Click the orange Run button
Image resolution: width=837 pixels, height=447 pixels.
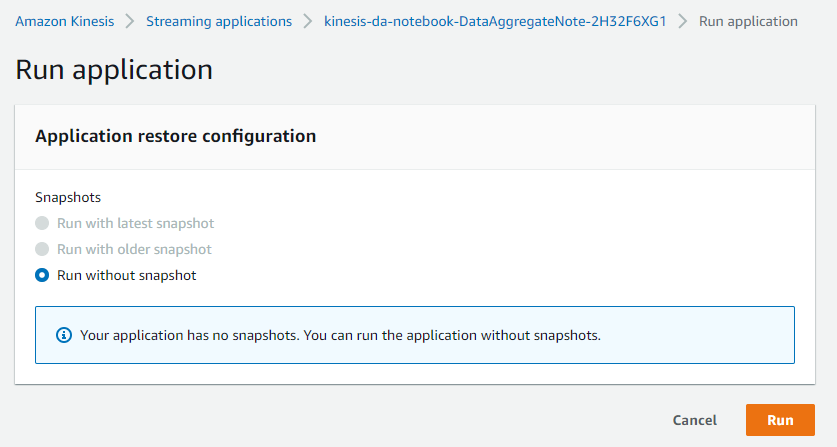(780, 420)
